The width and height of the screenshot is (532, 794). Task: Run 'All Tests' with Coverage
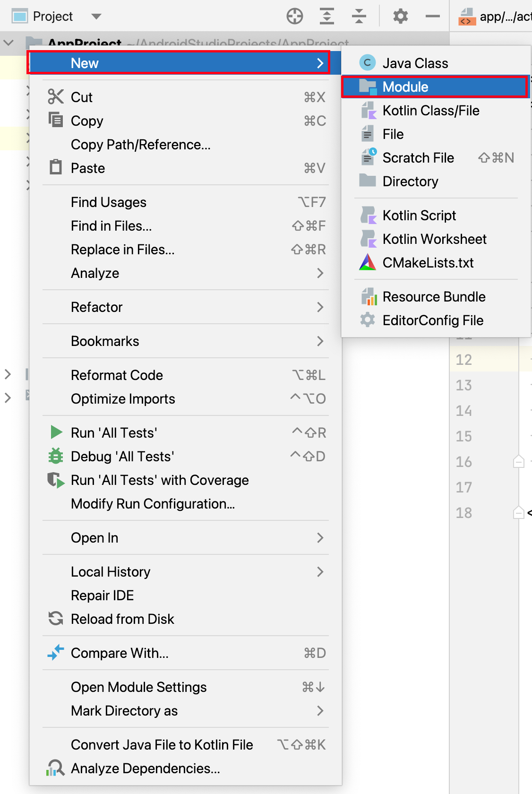(x=159, y=480)
